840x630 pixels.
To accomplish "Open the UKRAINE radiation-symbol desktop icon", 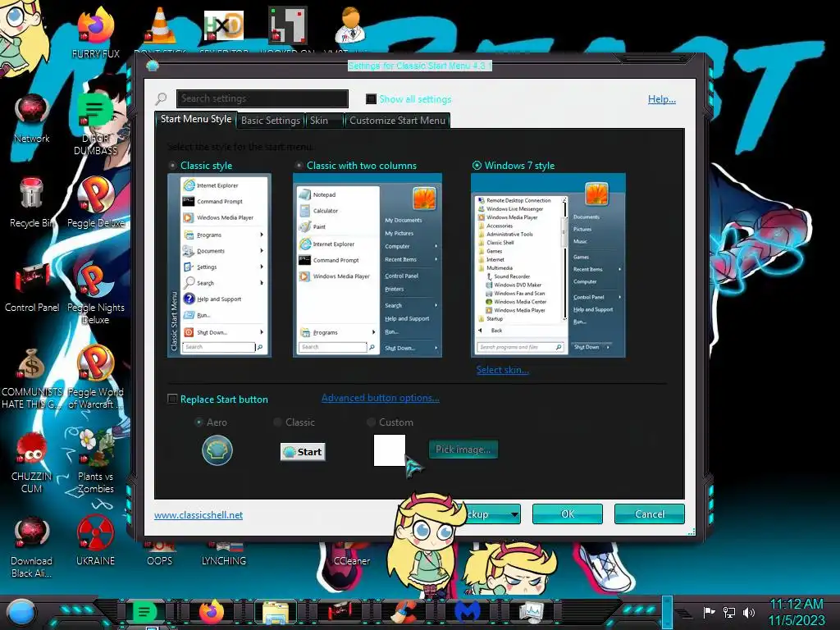I will point(96,541).
